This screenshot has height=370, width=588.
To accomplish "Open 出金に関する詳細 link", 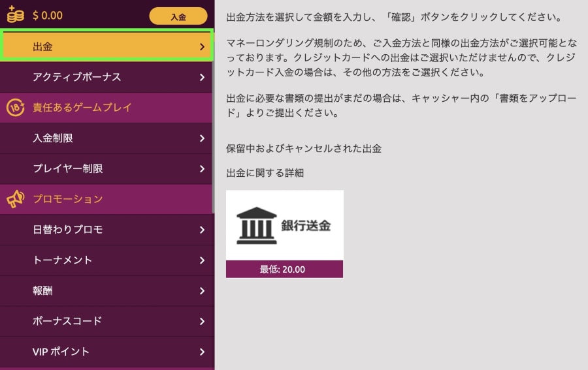I will coord(265,173).
